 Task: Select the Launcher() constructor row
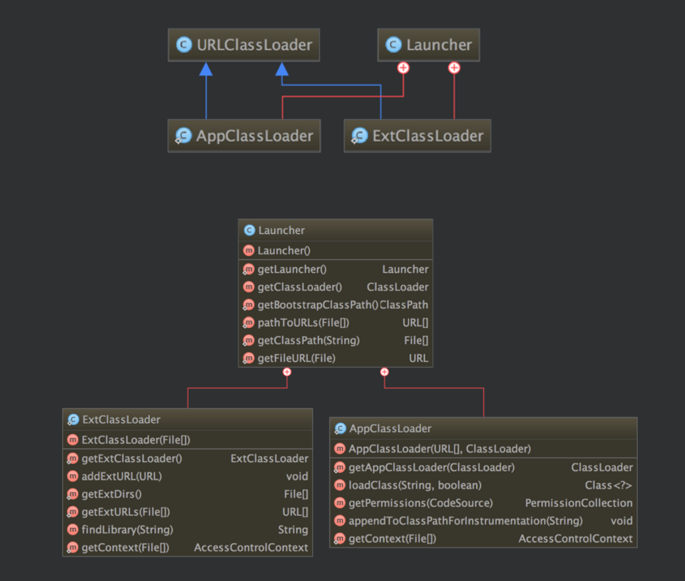[x=335, y=251]
